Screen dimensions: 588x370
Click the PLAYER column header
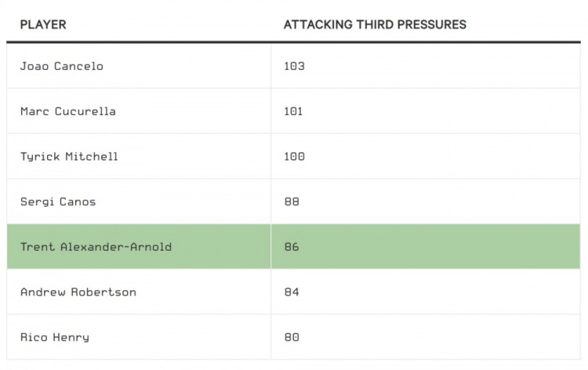click(43, 25)
